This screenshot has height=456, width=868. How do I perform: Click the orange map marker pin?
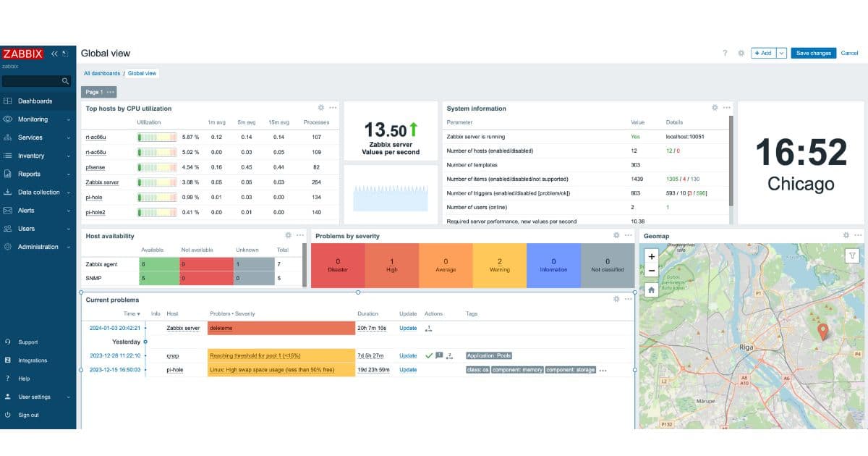point(822,332)
